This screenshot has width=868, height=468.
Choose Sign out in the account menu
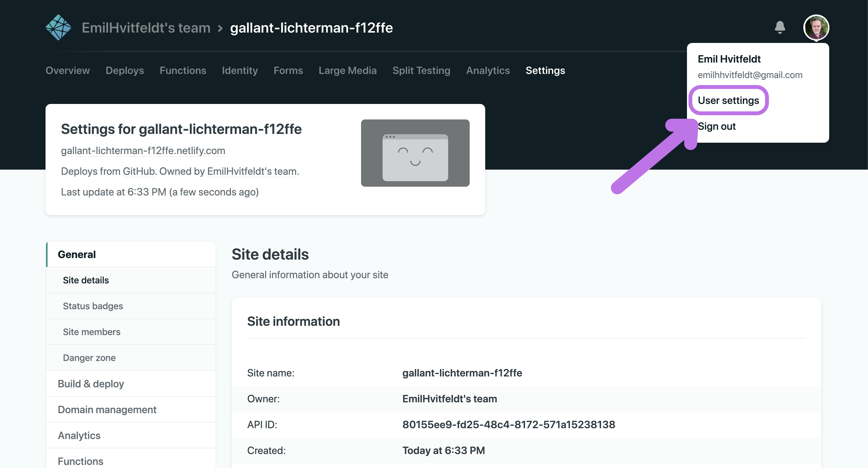716,126
